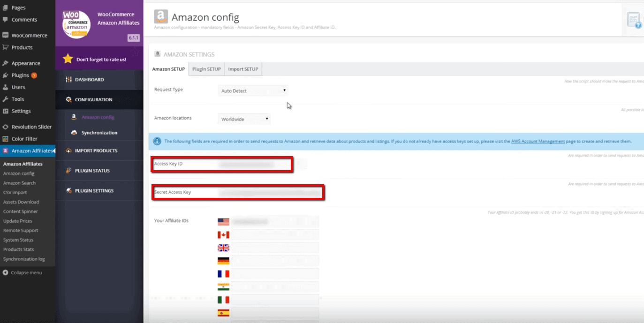
Task: Open Content Spinner submenu link
Action: [x=21, y=211]
